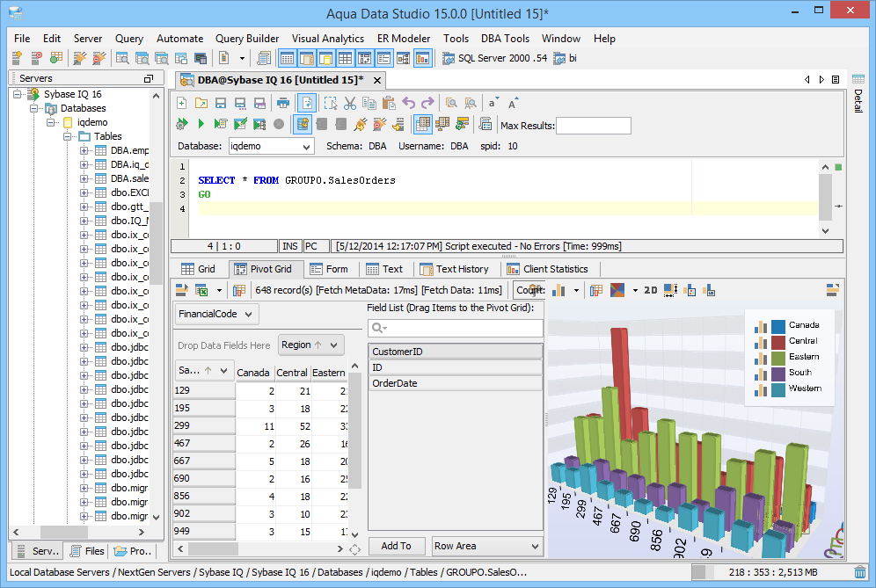Run the script with green Execute arrow

point(201,124)
